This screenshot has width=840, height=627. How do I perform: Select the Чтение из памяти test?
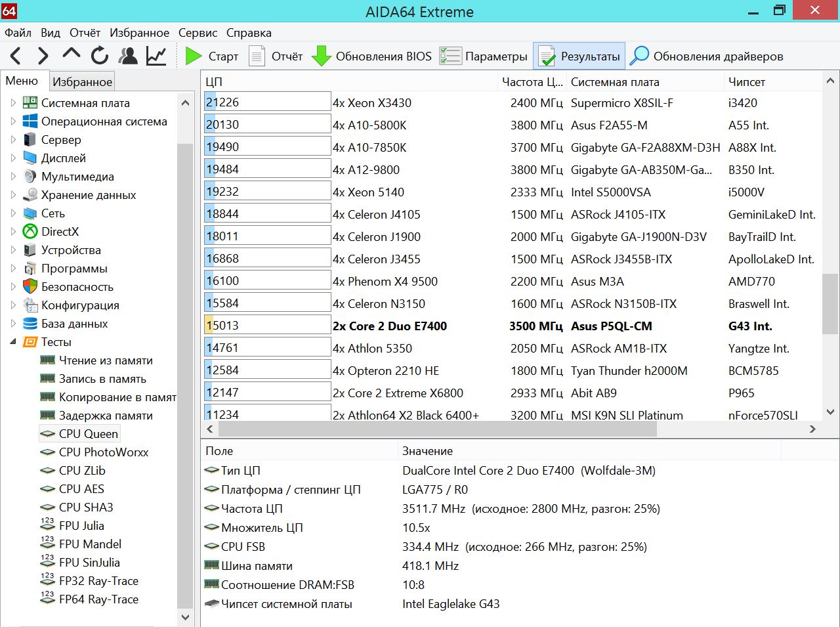[x=106, y=360]
